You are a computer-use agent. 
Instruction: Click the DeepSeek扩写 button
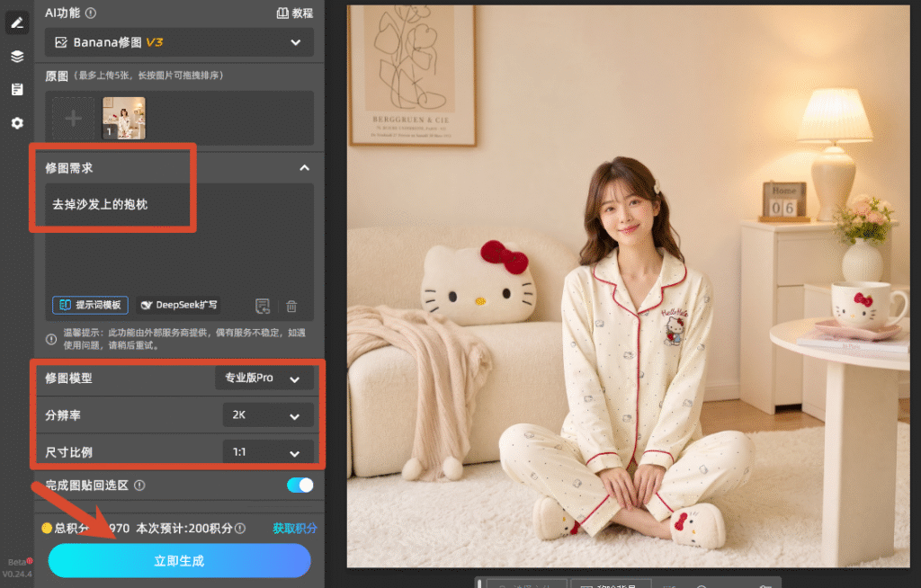pos(179,305)
